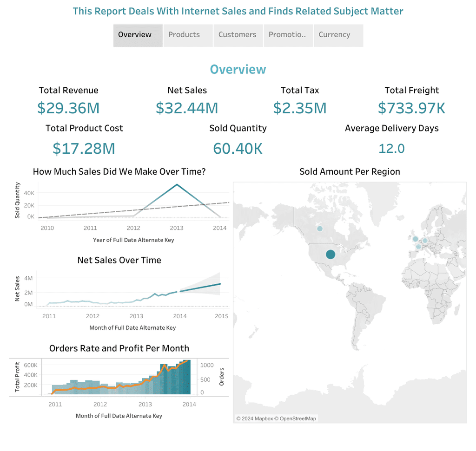
Task: Click the Net Sales $32.44M value
Action: tap(187, 108)
